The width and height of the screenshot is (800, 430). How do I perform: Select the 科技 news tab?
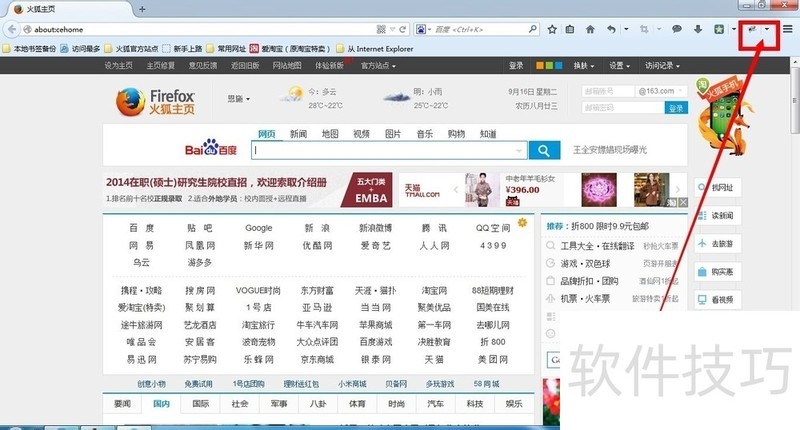[x=474, y=403]
